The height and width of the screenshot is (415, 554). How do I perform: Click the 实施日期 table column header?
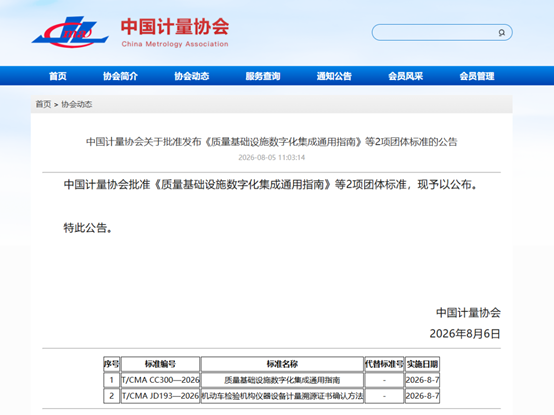[x=422, y=364]
